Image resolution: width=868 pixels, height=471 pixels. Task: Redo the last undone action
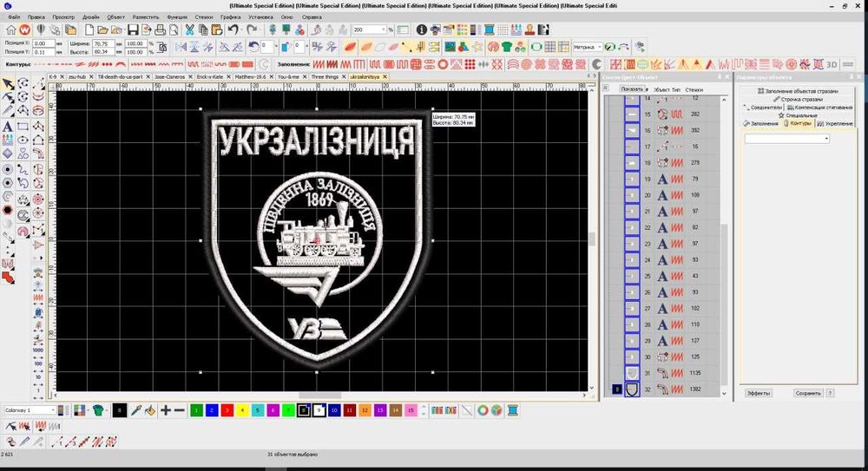pos(252,29)
